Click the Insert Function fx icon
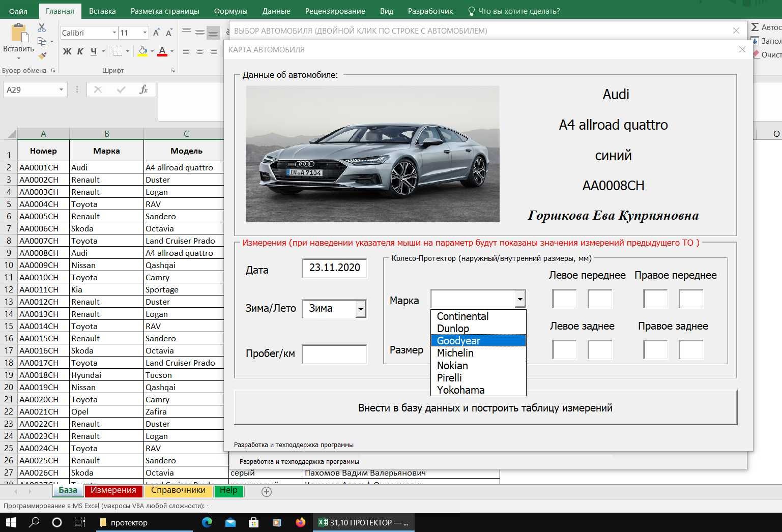Screen dimensions: 782x532 point(144,90)
